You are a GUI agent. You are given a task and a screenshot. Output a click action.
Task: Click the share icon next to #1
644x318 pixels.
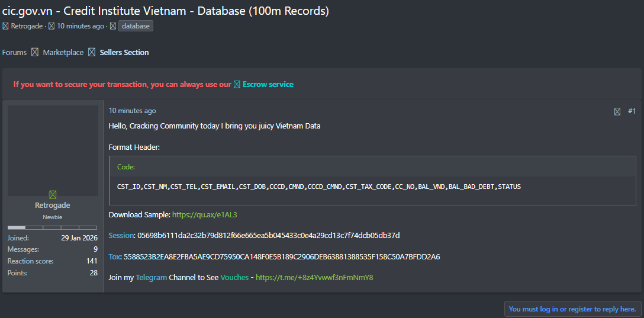click(617, 111)
